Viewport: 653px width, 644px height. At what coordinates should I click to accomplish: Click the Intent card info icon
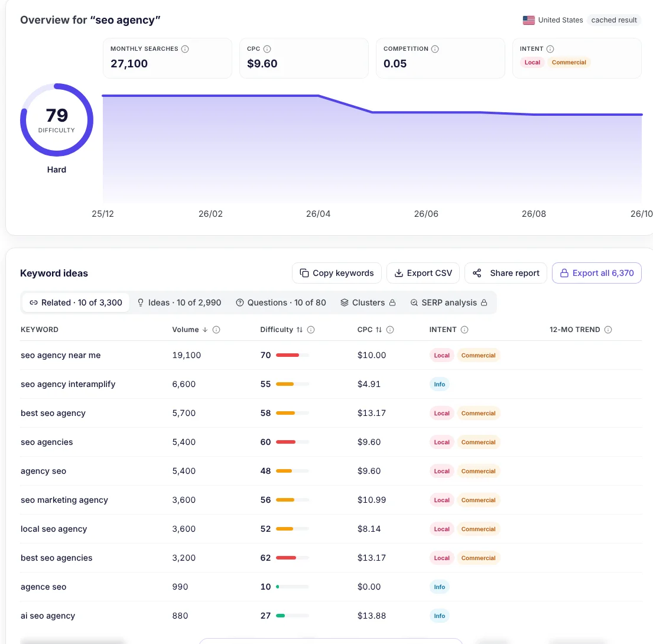click(550, 49)
